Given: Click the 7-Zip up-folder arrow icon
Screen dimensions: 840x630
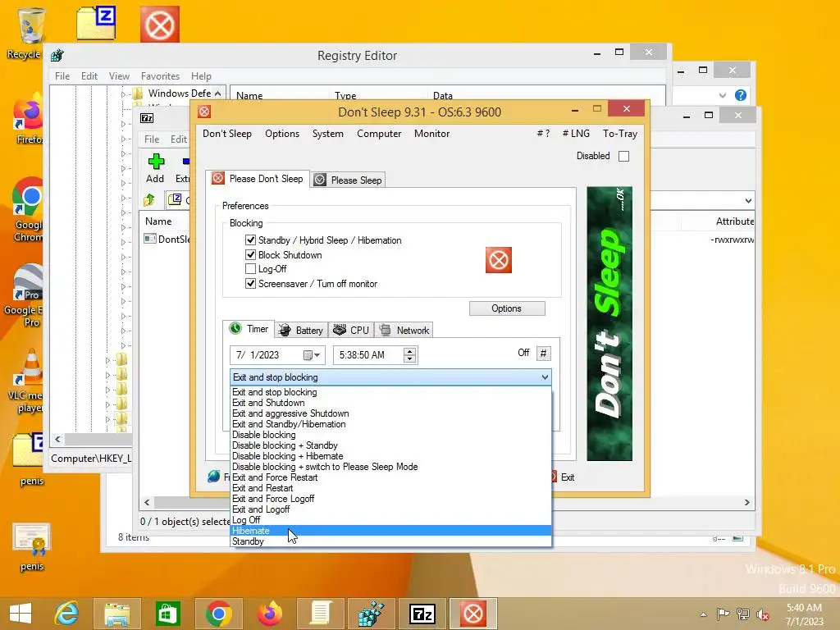Looking at the screenshot, I should pyautogui.click(x=149, y=200).
